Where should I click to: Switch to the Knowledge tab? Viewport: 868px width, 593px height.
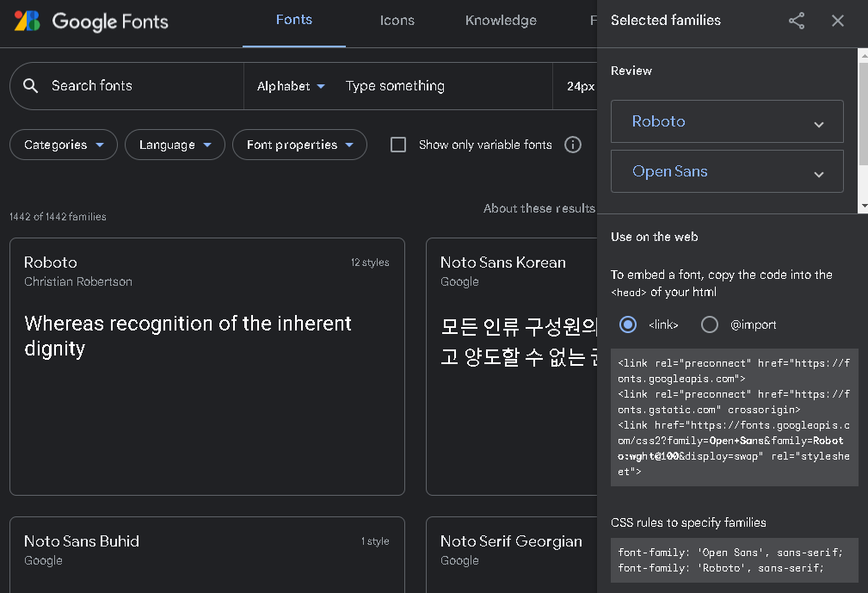click(x=501, y=21)
